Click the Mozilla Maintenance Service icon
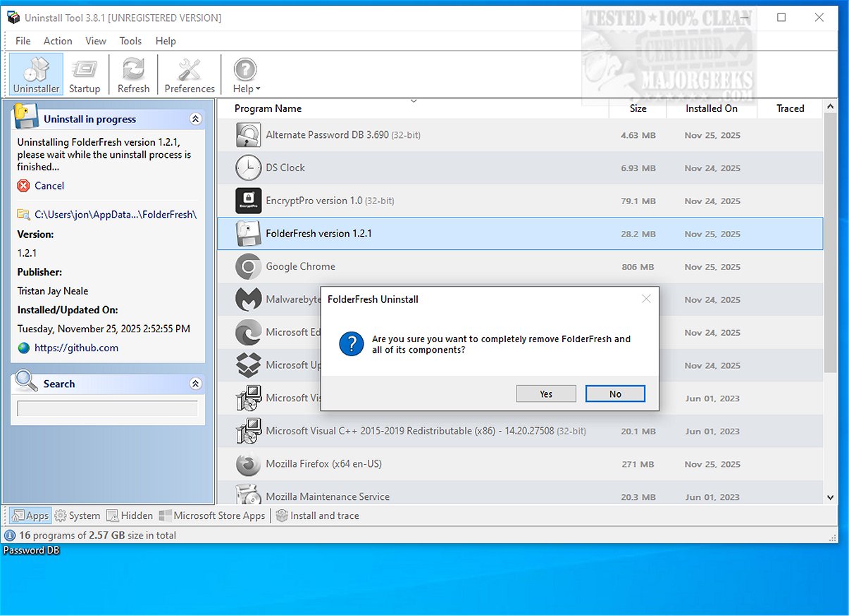The width and height of the screenshot is (849, 616). 248,494
